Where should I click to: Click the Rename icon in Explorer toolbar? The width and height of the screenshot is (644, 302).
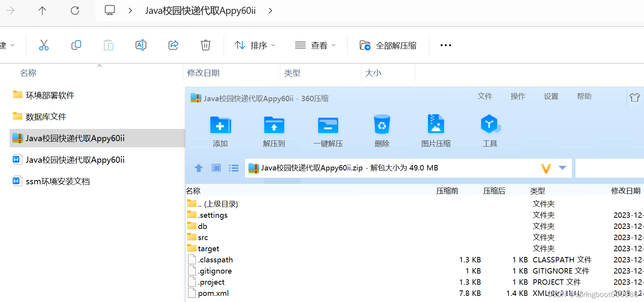pos(141,45)
